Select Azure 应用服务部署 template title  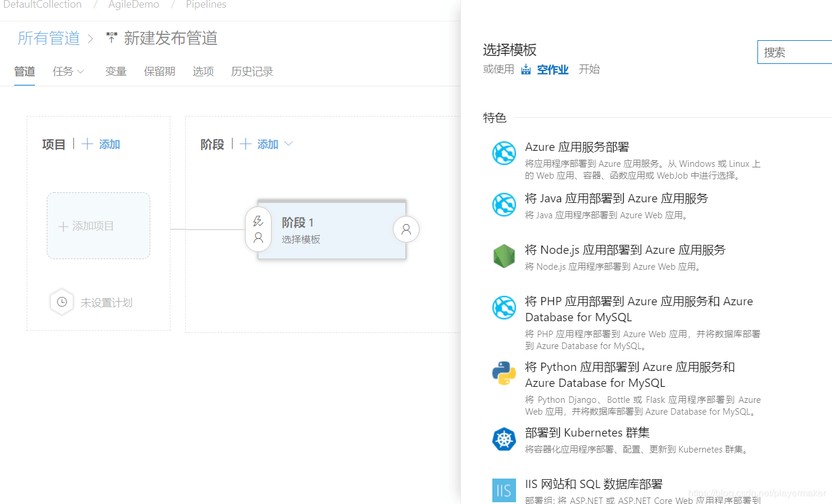[x=577, y=147]
